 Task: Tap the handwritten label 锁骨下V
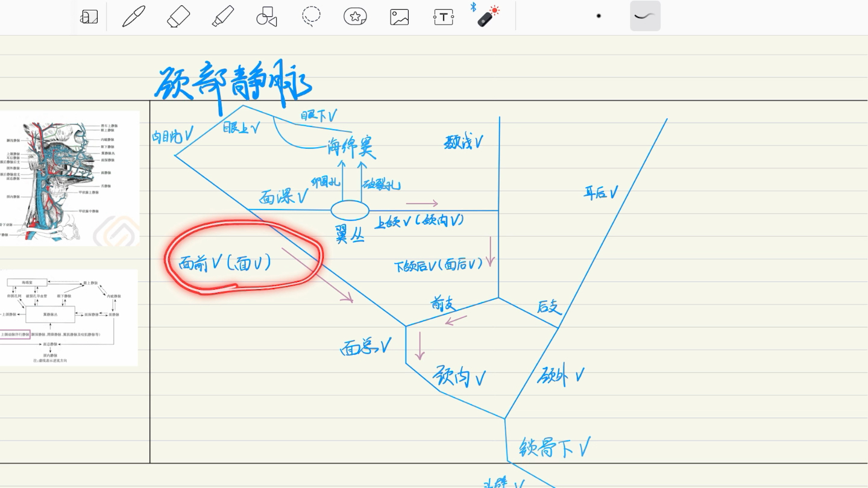555,448
